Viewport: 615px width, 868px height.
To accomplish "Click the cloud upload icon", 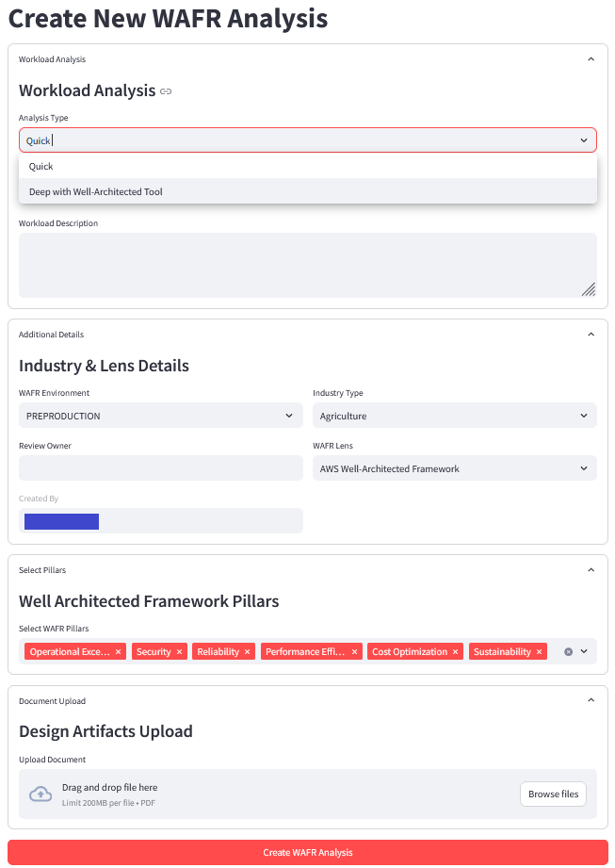I will 40,794.
